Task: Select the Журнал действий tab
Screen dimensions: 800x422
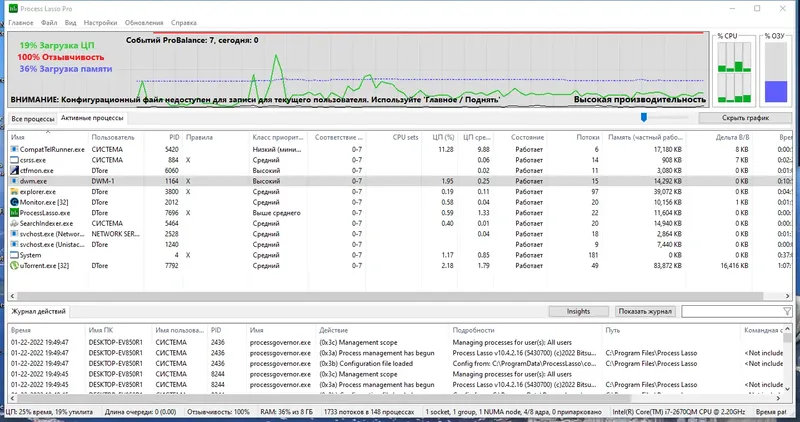Action: pos(39,311)
